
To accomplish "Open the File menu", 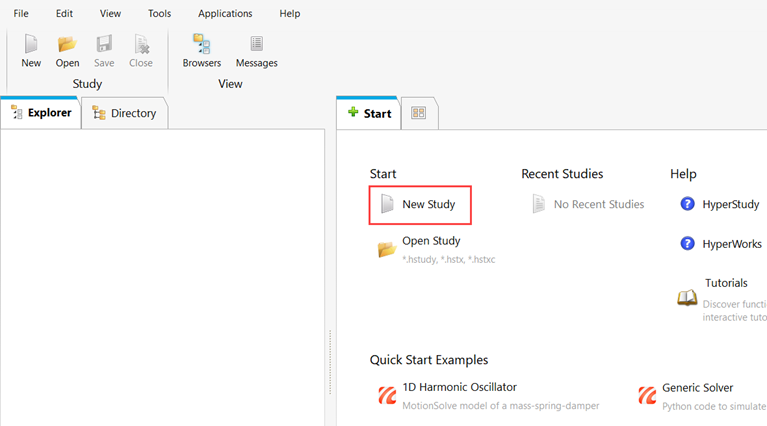I will coord(21,14).
